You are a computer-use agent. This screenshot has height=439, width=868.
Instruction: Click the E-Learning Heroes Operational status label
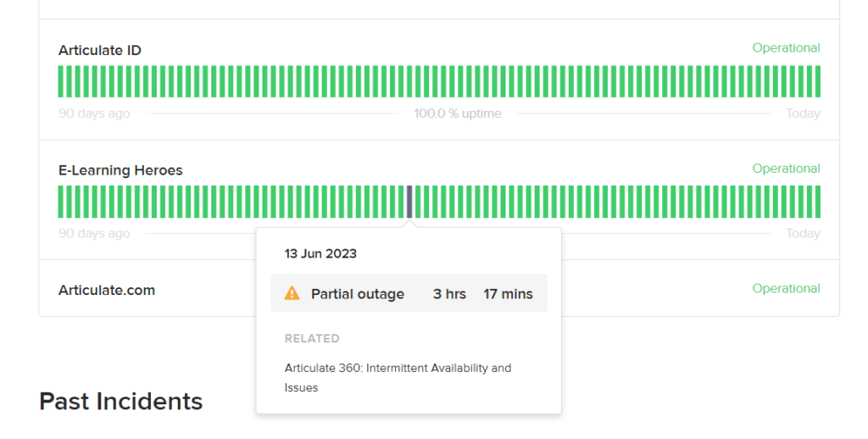point(786,169)
